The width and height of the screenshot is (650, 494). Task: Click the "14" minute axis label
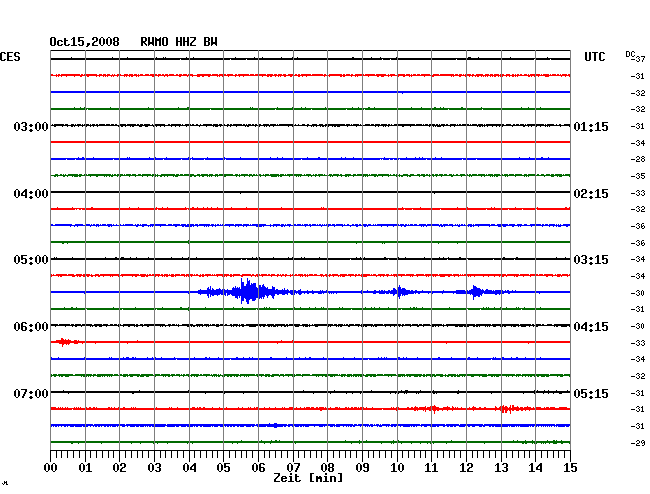(x=535, y=468)
